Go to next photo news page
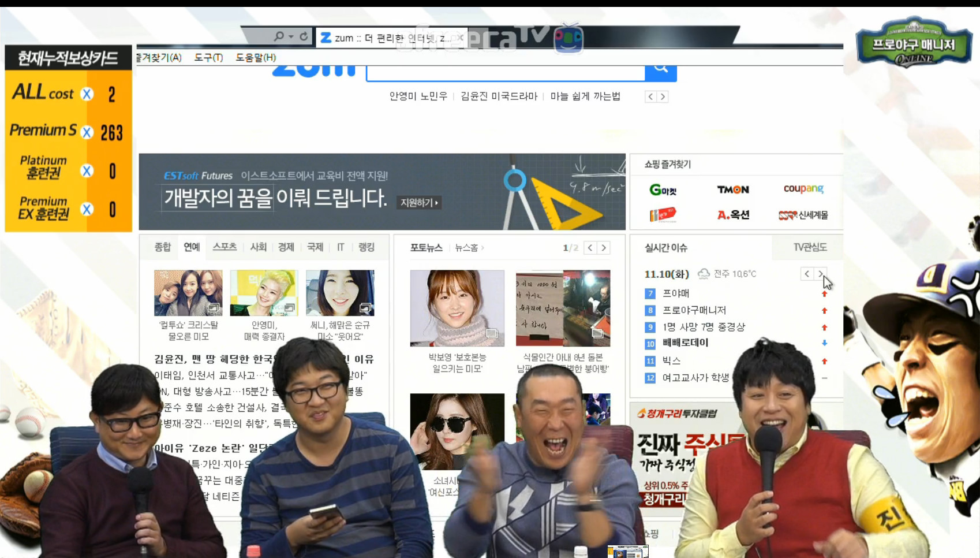Viewport: 980px width, 558px height. pos(604,248)
